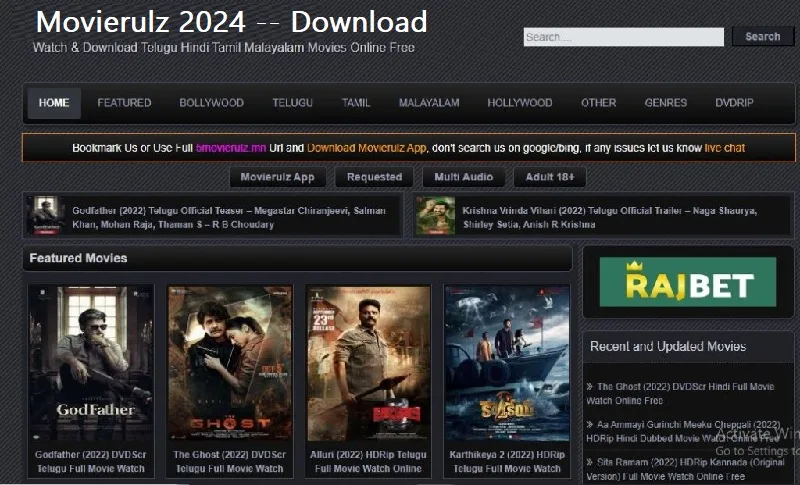Open the live chat link
The image size is (800, 485).
724,148
